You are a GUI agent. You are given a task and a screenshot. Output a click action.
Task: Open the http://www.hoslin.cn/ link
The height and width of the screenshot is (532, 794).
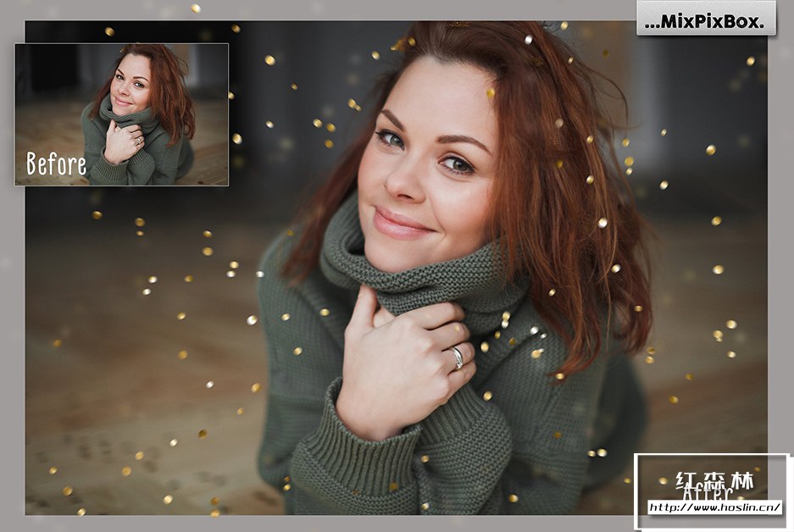pyautogui.click(x=715, y=507)
